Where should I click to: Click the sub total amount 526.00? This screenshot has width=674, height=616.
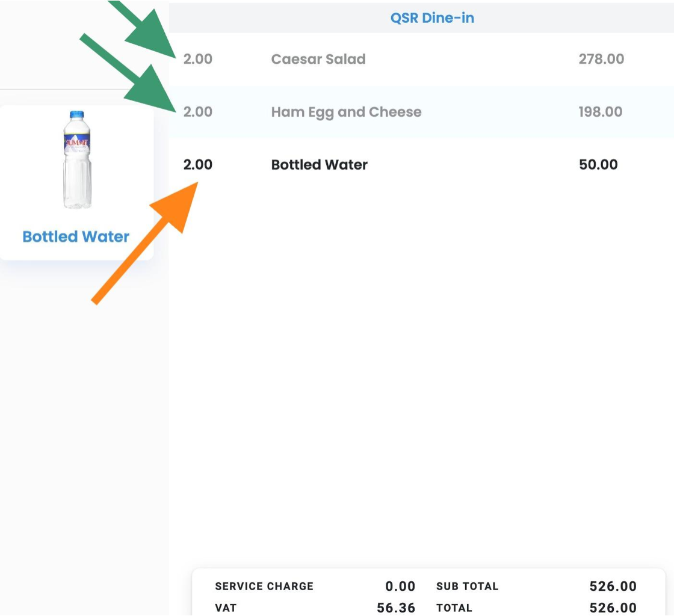(613, 587)
